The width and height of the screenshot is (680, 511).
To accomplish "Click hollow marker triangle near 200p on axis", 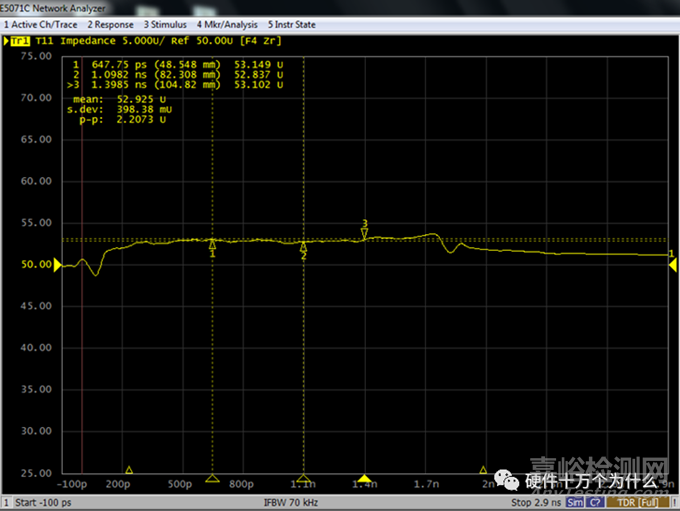I will pyautogui.click(x=128, y=470).
